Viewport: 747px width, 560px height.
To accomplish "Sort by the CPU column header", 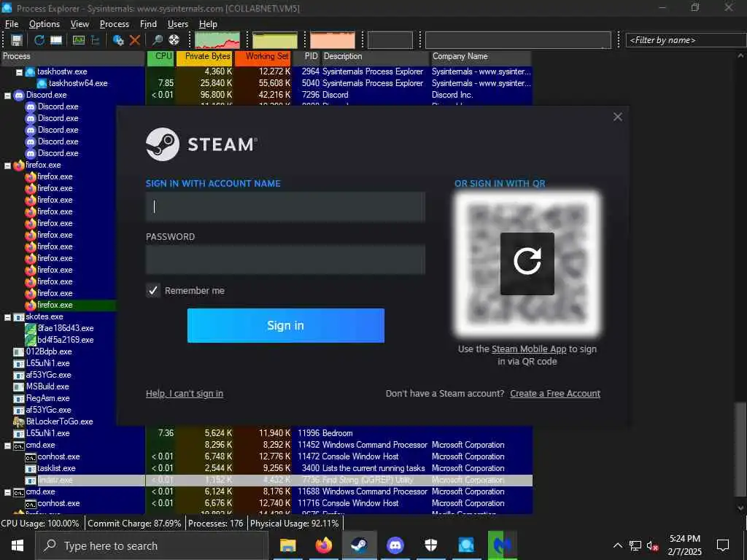I will coord(160,56).
